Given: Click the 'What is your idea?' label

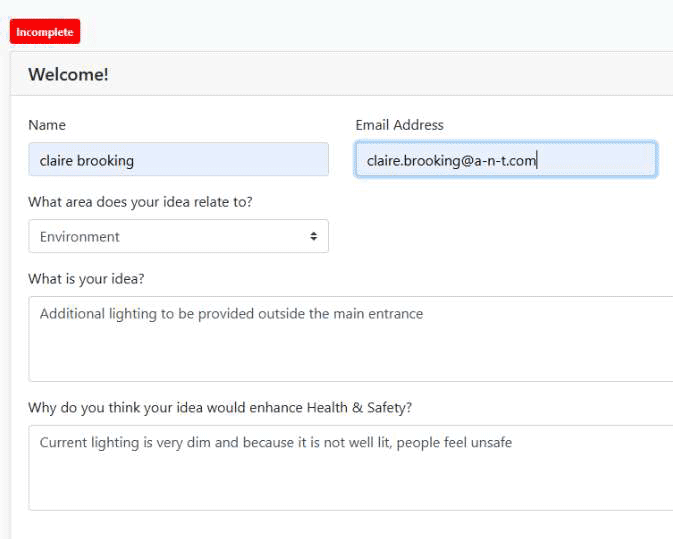Looking at the screenshot, I should coord(86,278).
